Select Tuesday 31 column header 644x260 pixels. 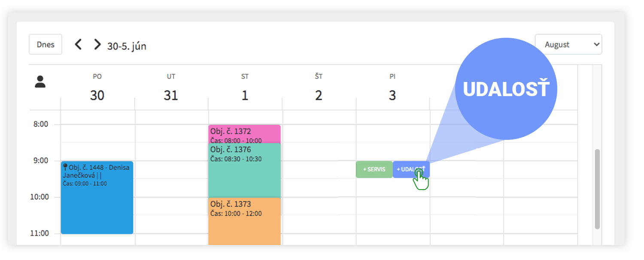171,87
